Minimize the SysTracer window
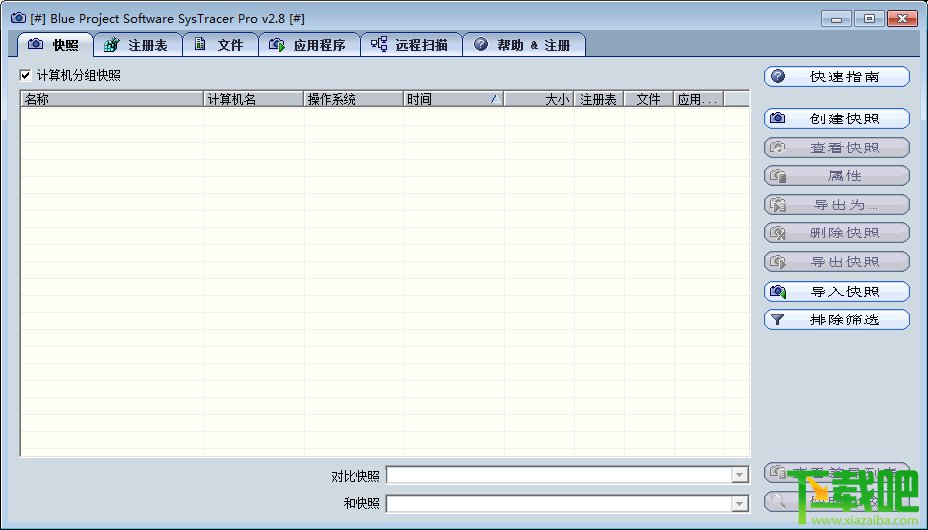 836,19
